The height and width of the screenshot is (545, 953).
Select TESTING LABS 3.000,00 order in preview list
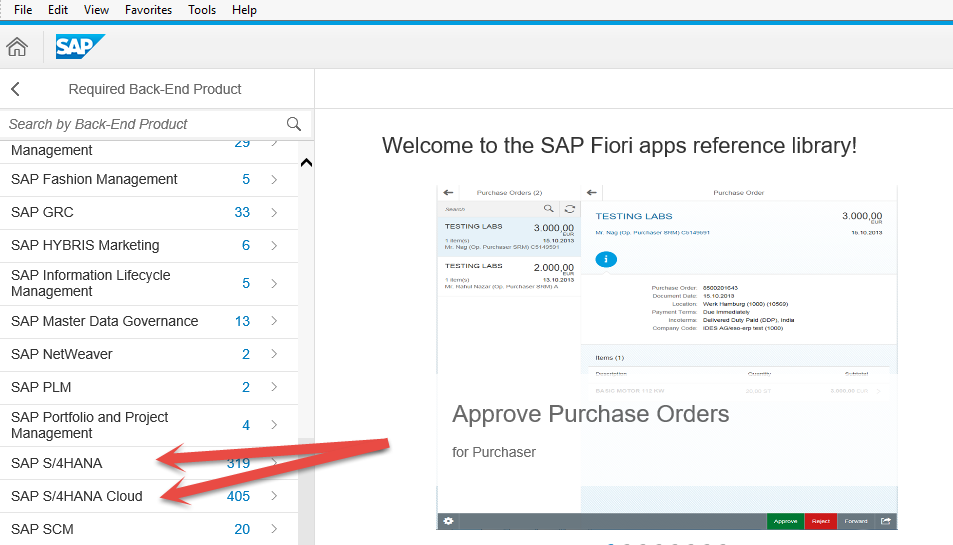tap(509, 236)
